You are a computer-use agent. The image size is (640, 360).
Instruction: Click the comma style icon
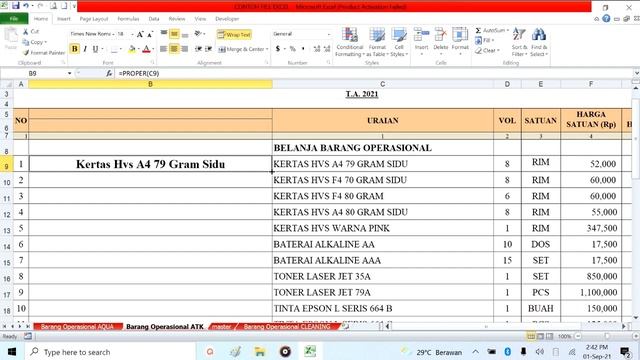tap(303, 49)
